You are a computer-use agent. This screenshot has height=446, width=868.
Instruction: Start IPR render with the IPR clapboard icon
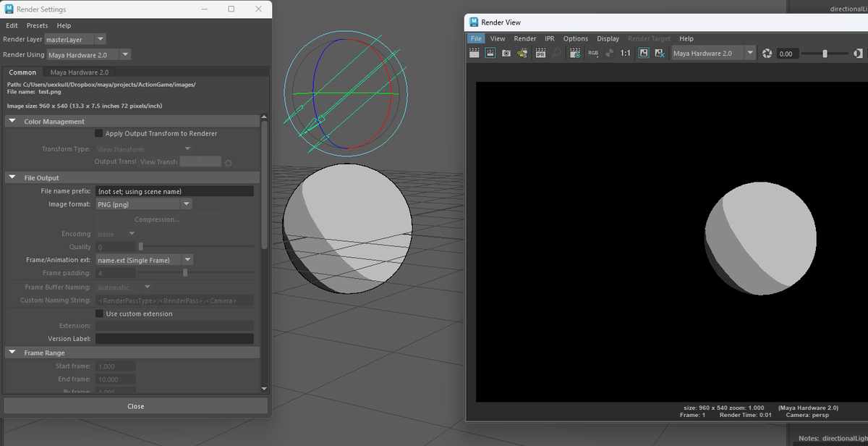540,53
